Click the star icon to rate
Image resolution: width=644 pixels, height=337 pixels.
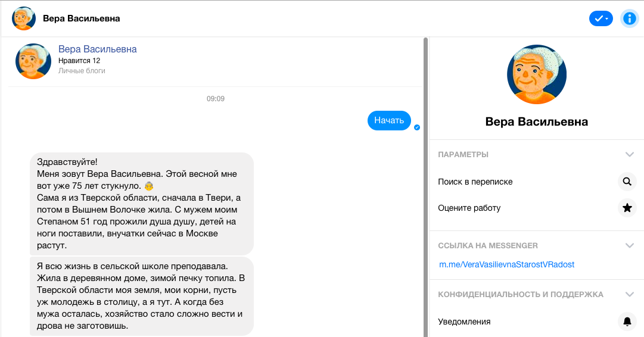click(x=627, y=208)
